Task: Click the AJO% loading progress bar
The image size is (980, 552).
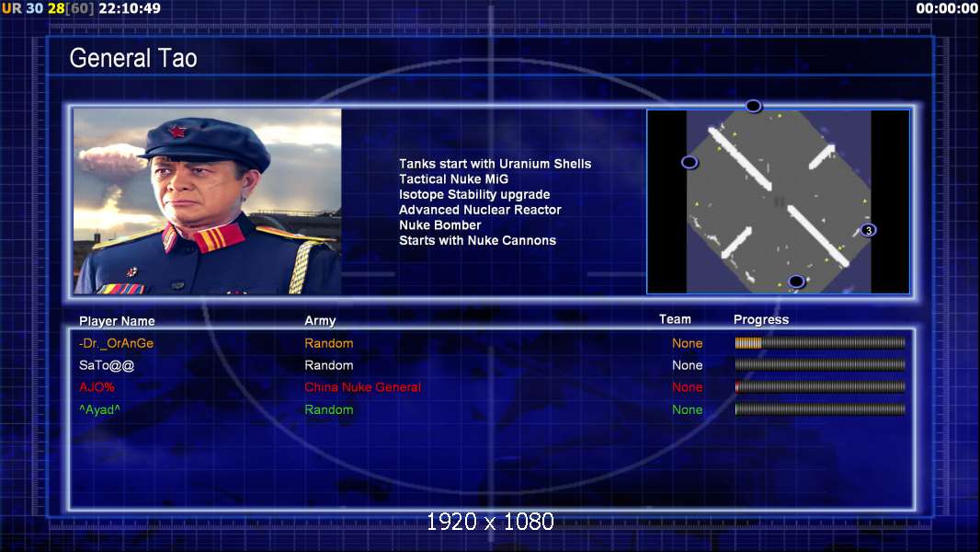Action: pyautogui.click(x=820, y=387)
